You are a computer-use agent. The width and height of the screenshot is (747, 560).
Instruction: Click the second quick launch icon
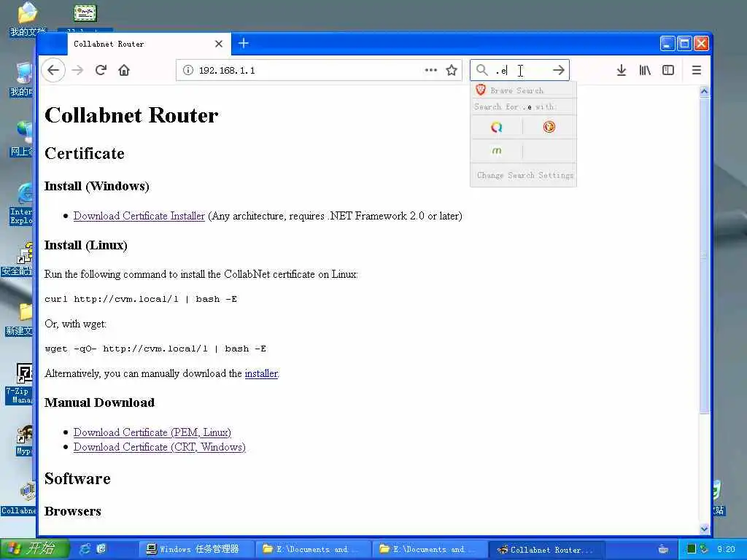click(101, 548)
